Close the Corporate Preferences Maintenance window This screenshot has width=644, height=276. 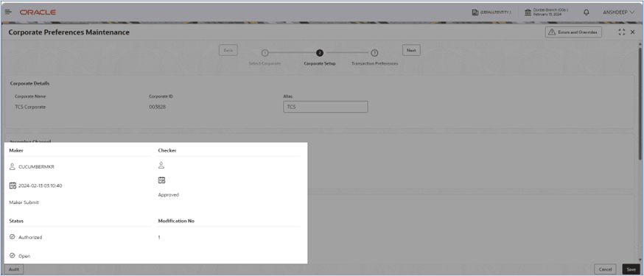coord(632,32)
